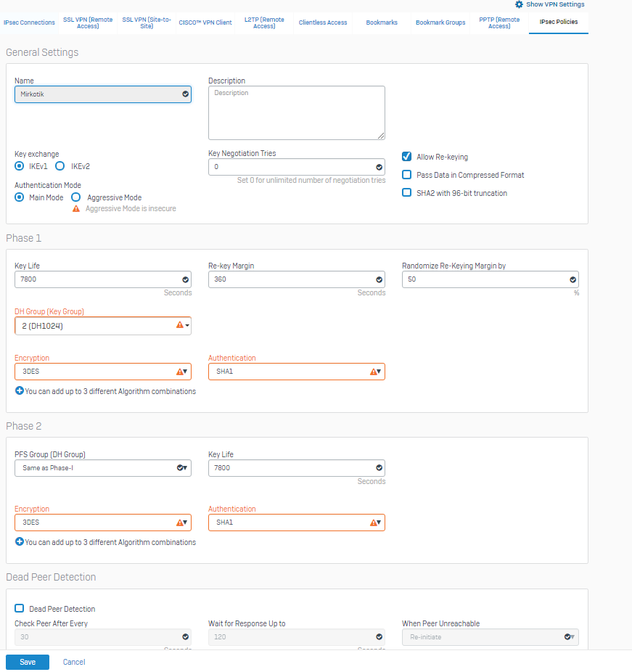Expand the PFS Group (DH Group) dropdown
The image size is (632, 672).
coord(102,468)
